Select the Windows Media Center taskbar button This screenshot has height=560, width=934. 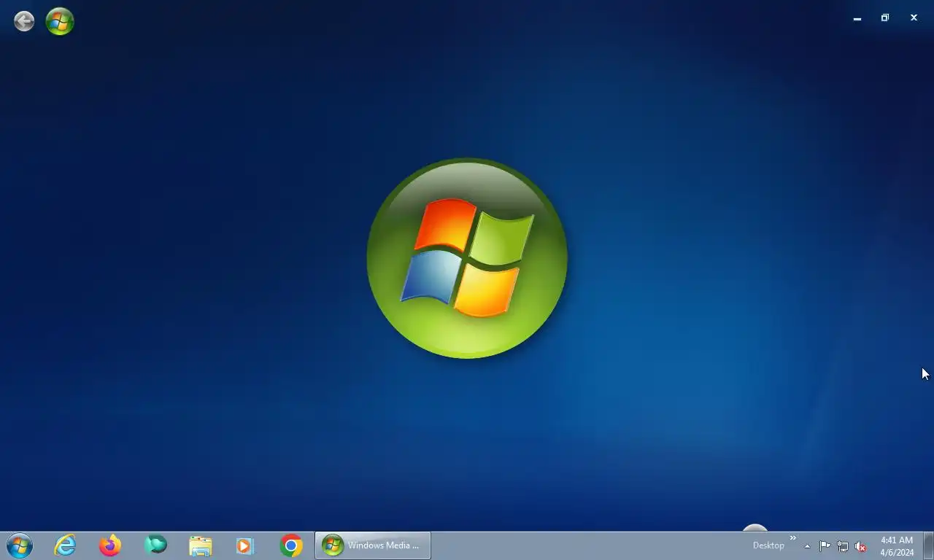[373, 545]
